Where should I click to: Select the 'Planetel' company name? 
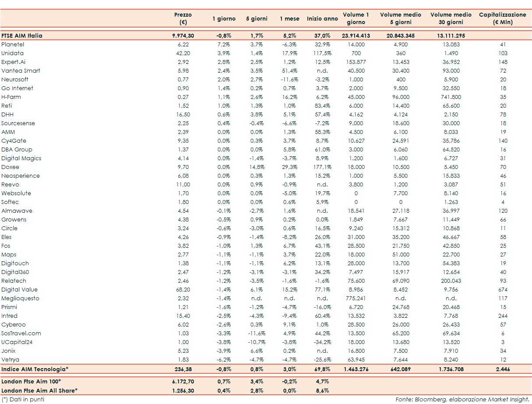pyautogui.click(x=13, y=44)
